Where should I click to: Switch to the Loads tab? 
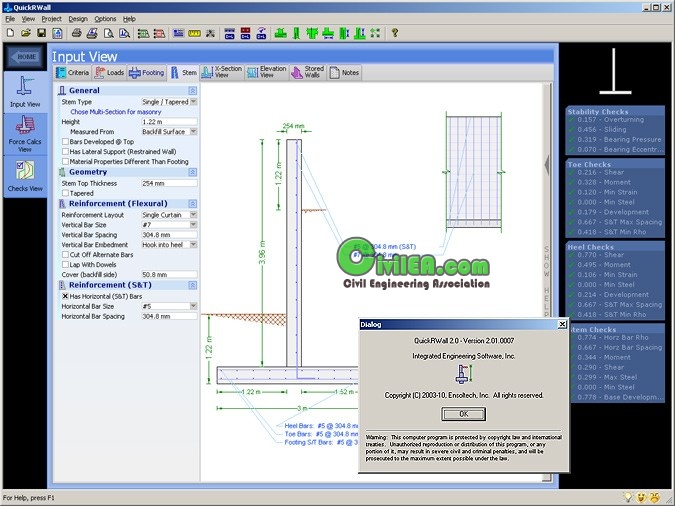[109, 73]
